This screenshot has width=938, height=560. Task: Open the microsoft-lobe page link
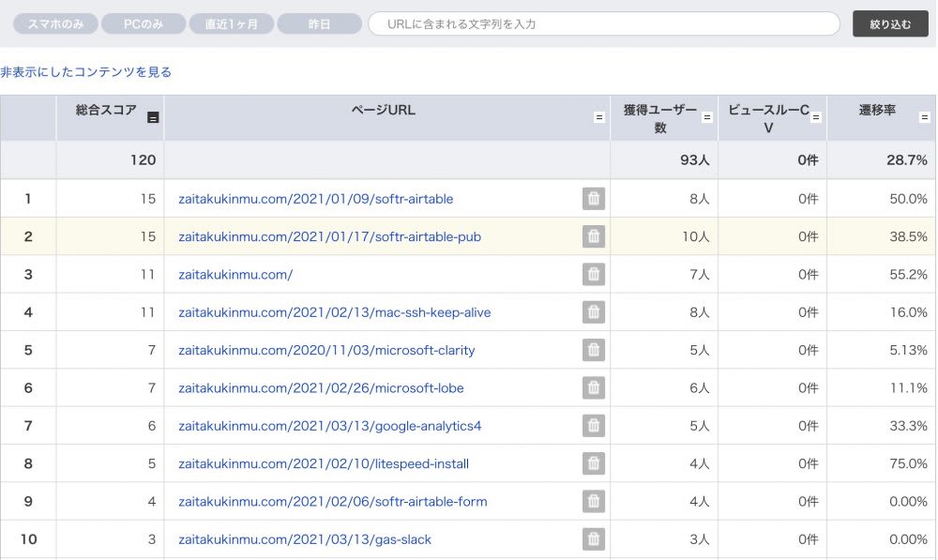click(x=321, y=387)
